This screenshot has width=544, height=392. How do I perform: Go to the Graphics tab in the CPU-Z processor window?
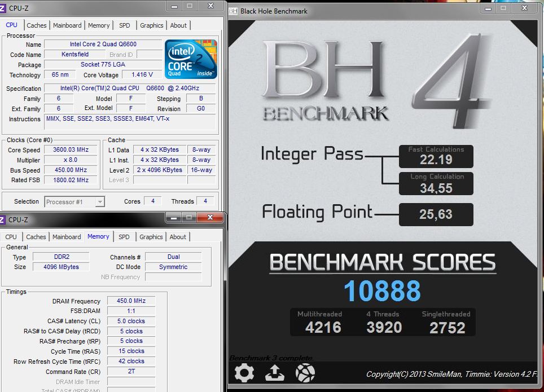(152, 25)
